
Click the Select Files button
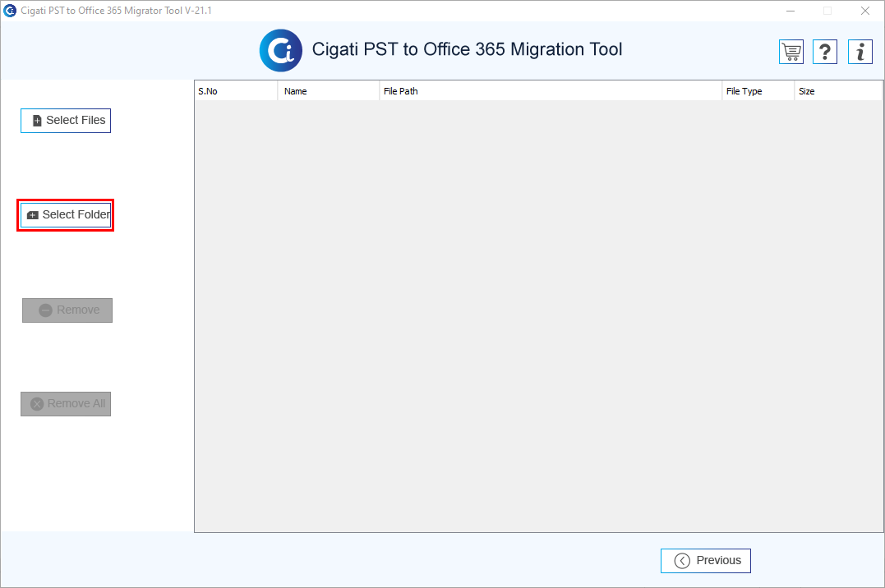[66, 121]
